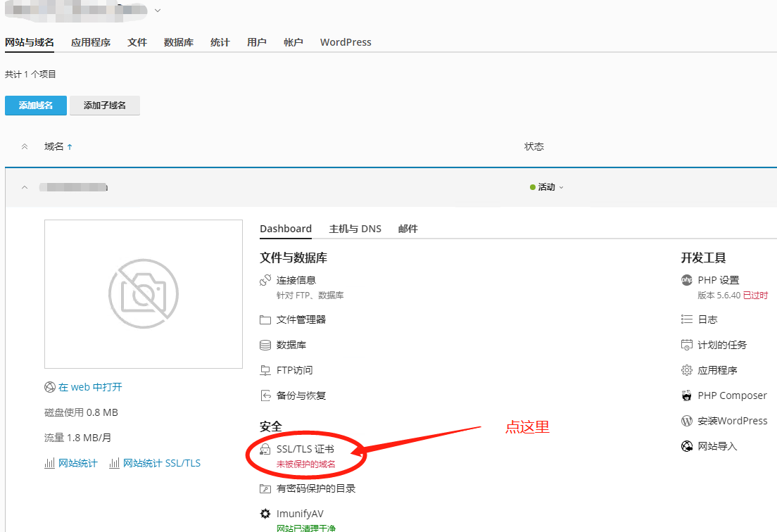
Task: Open the ImunifyAV link
Action: click(300, 514)
